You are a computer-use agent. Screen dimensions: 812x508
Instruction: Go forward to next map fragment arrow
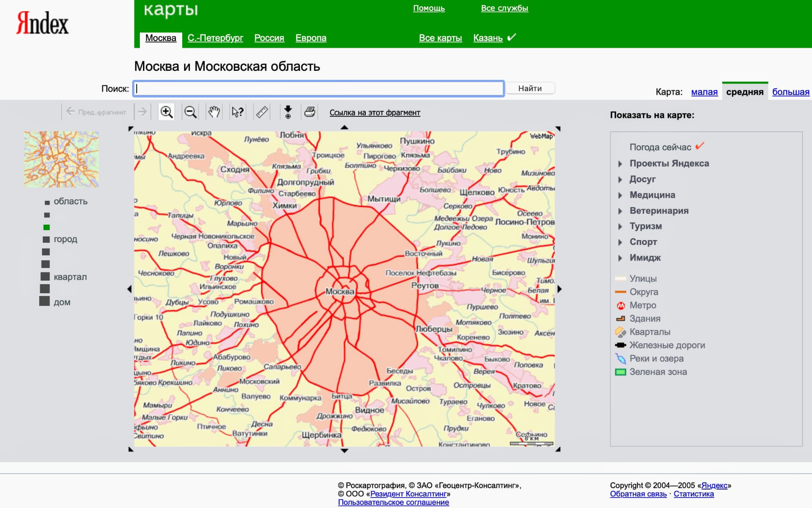coord(143,111)
